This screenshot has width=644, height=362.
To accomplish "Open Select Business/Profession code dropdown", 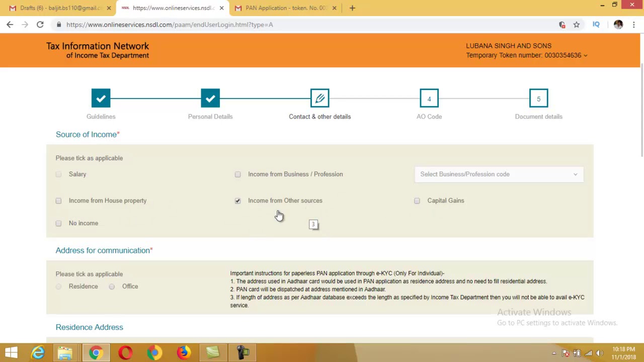I will pos(499,174).
